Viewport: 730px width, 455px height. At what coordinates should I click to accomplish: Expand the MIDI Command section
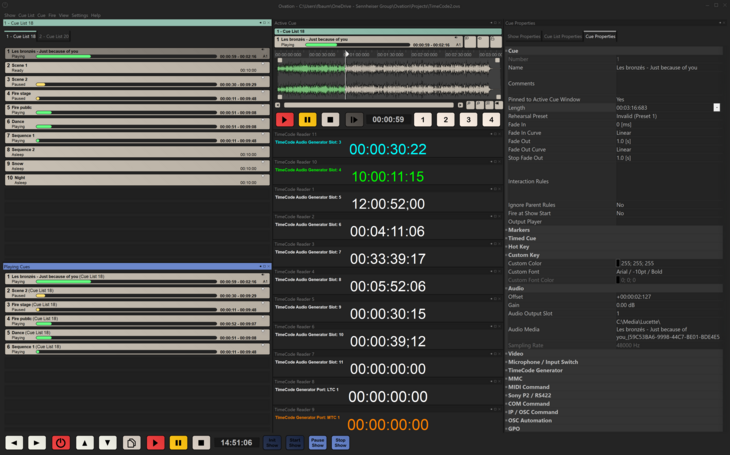(x=530, y=387)
